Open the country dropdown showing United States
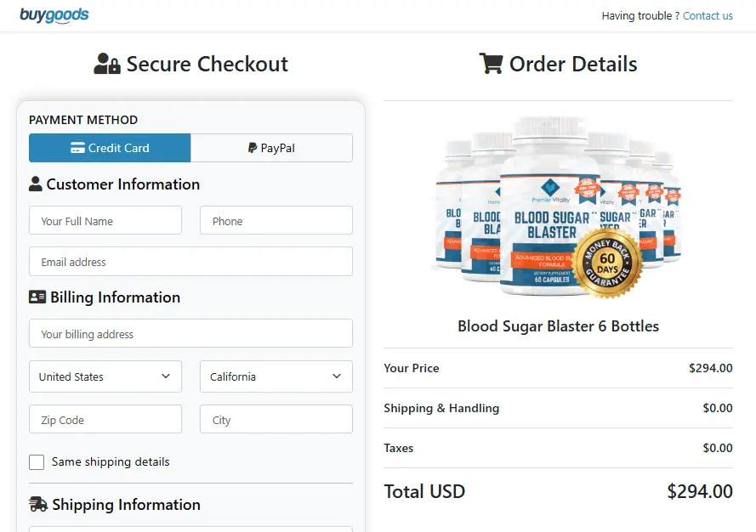This screenshot has height=532, width=756. click(105, 376)
